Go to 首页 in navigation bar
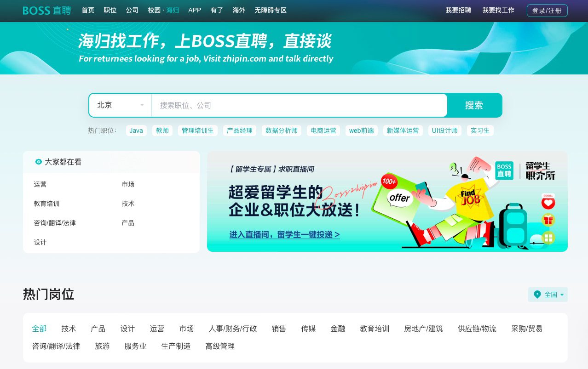This screenshot has width=588, height=369. click(88, 10)
